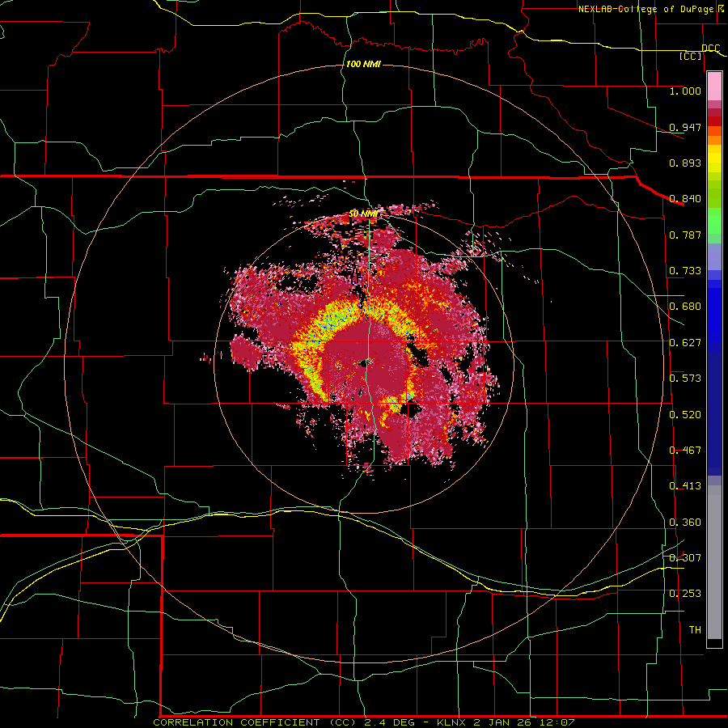Screen dimensions: 728x728
Task: Click the 0.413 color scale value
Action: point(685,486)
